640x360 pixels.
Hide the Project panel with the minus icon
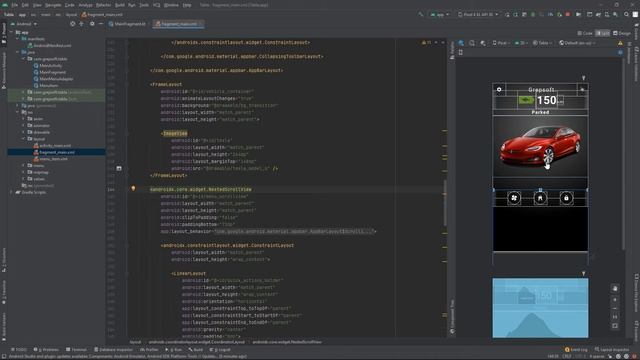pos(101,24)
